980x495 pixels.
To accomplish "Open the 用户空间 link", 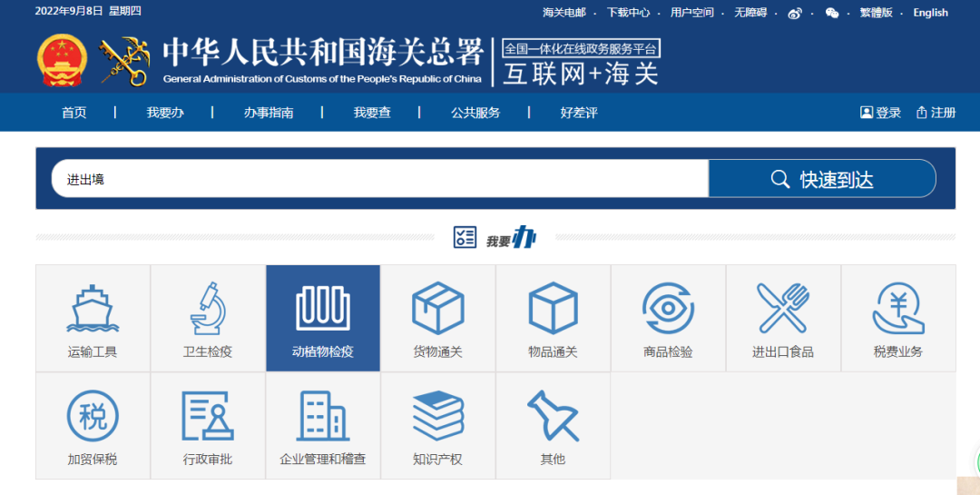I will point(691,13).
